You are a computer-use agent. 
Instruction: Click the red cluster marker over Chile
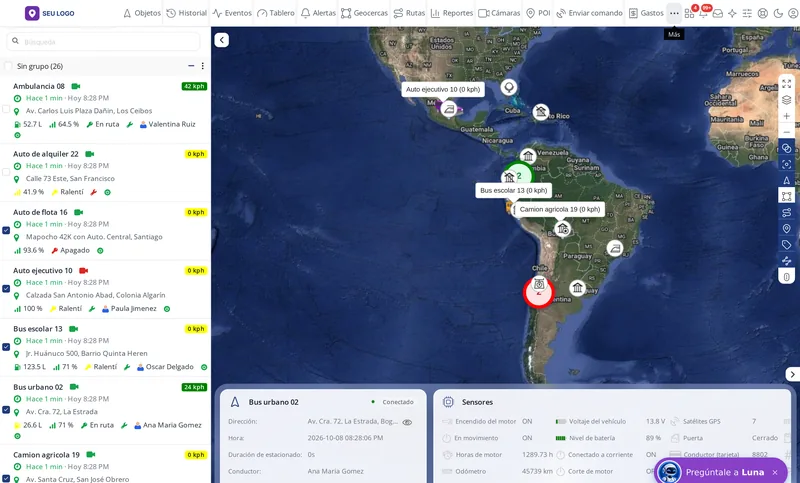(538, 293)
